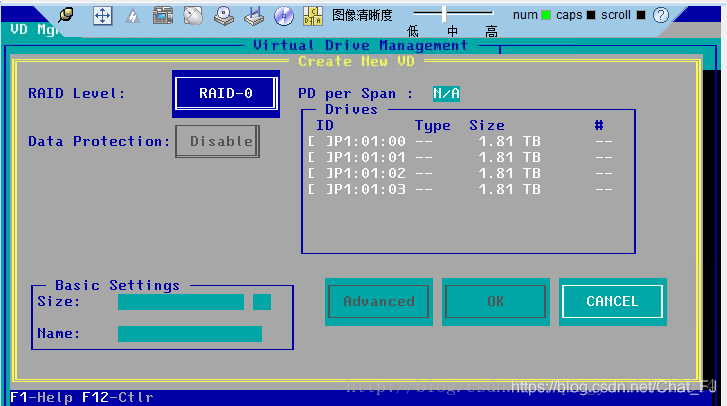Click the yellow C-D-A key combo icon
Image resolution: width=727 pixels, height=406 pixels.
[313, 16]
